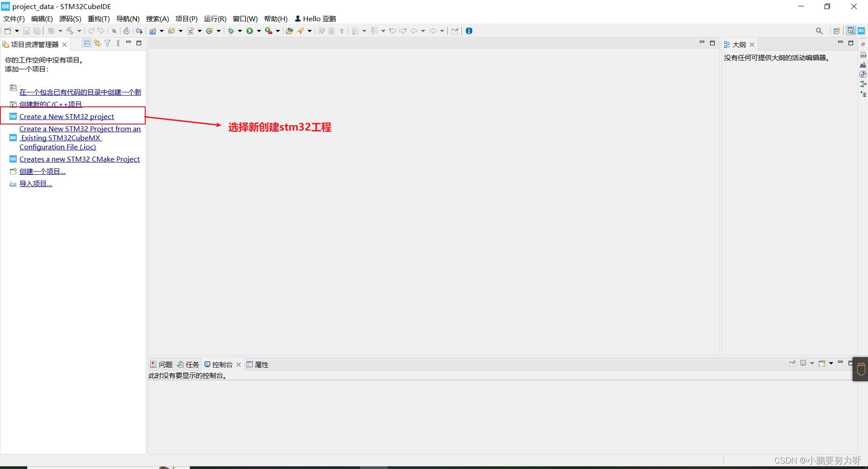Open the Build hammer dropdown arrow
This screenshot has width=868, height=469.
pyautogui.click(x=79, y=31)
